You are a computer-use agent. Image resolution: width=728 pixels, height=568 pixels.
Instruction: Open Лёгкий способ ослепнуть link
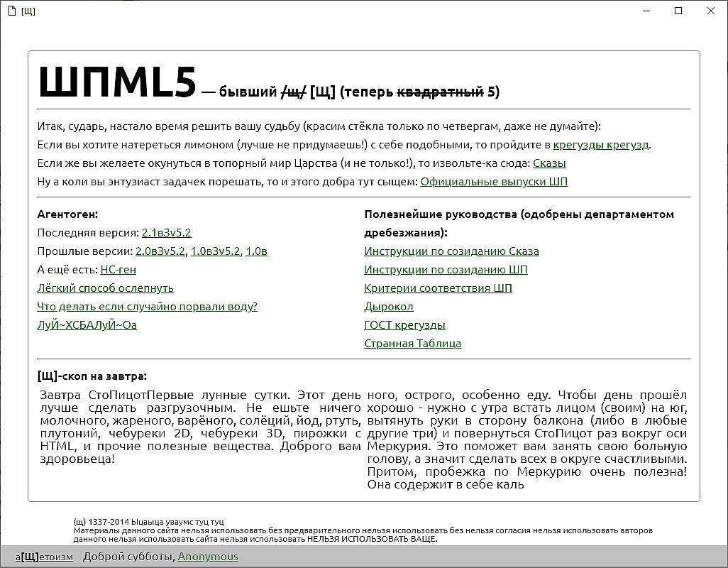[x=106, y=288]
